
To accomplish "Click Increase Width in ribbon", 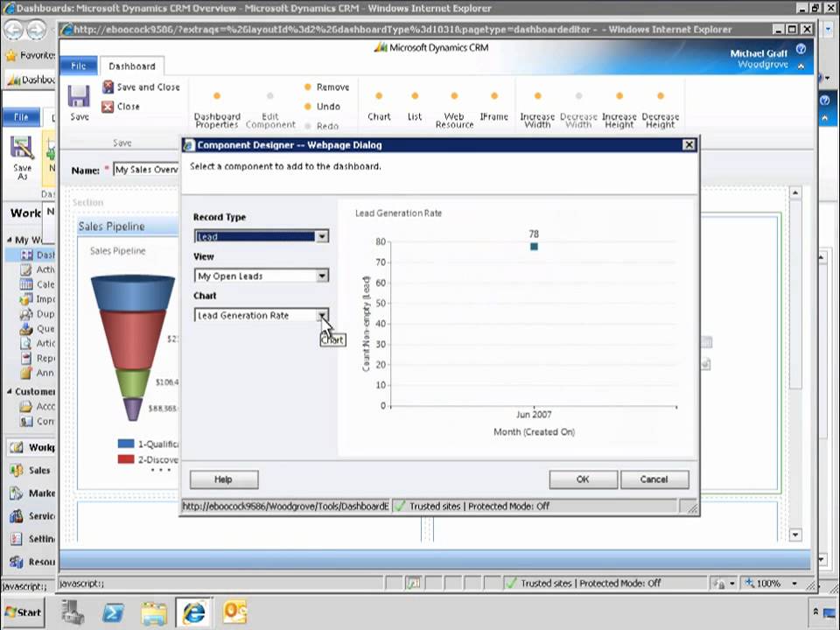I will (x=537, y=111).
